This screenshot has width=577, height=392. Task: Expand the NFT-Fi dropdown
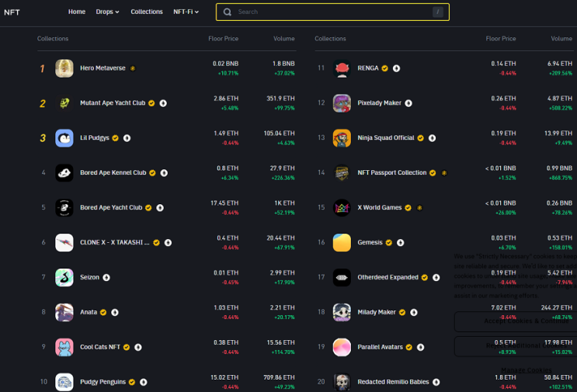[186, 12]
